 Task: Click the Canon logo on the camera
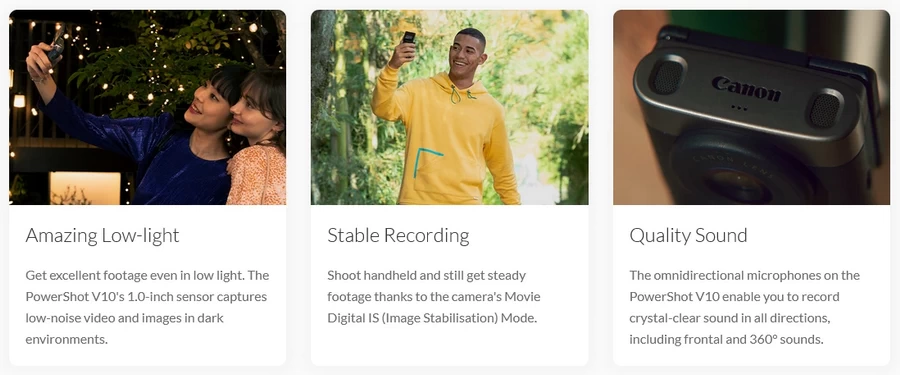tap(746, 88)
